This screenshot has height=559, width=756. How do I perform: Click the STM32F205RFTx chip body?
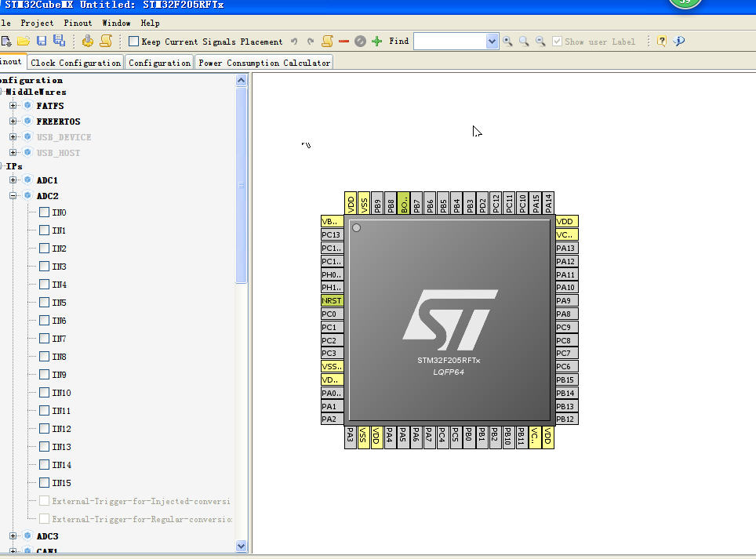click(x=449, y=321)
